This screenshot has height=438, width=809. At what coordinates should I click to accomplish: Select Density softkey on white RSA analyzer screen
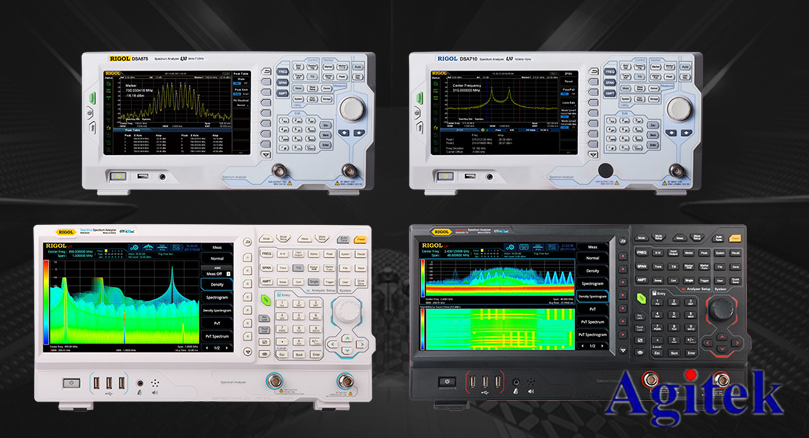tap(217, 284)
